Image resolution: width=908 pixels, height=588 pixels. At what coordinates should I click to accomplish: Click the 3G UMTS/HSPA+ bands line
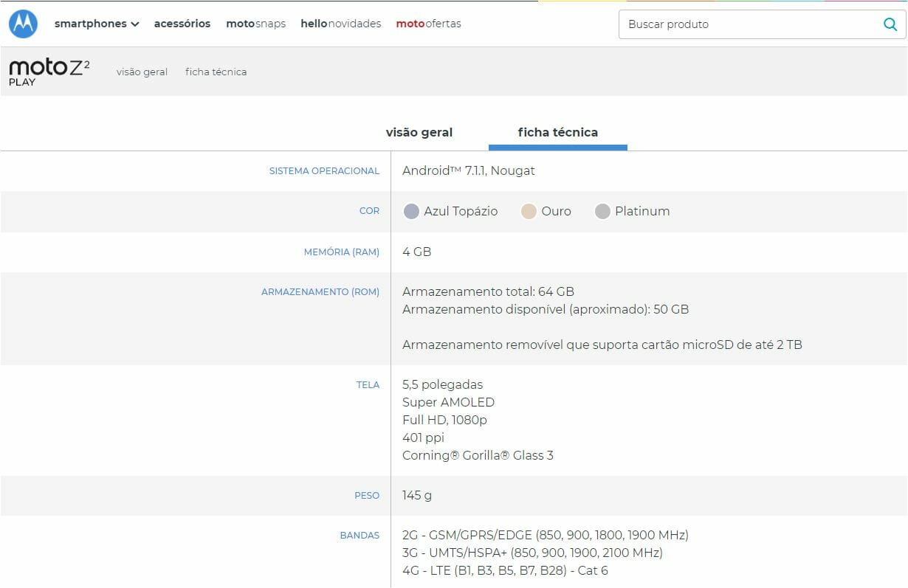[x=532, y=553]
